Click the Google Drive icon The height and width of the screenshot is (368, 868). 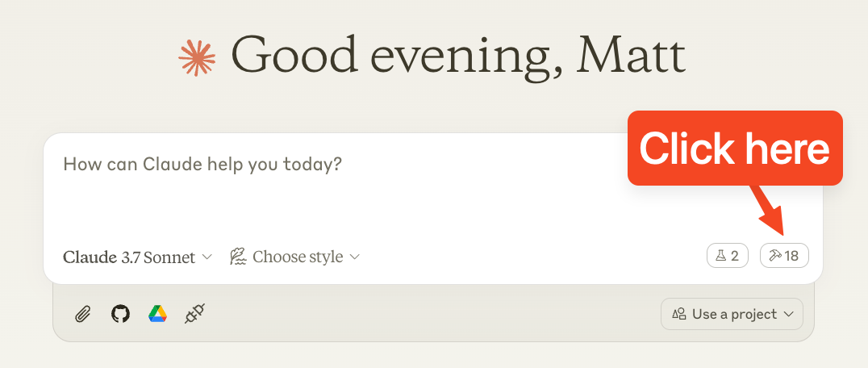[x=157, y=314]
